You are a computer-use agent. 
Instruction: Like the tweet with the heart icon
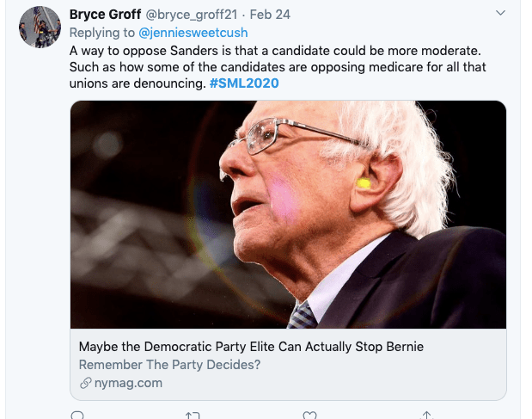[309, 415]
